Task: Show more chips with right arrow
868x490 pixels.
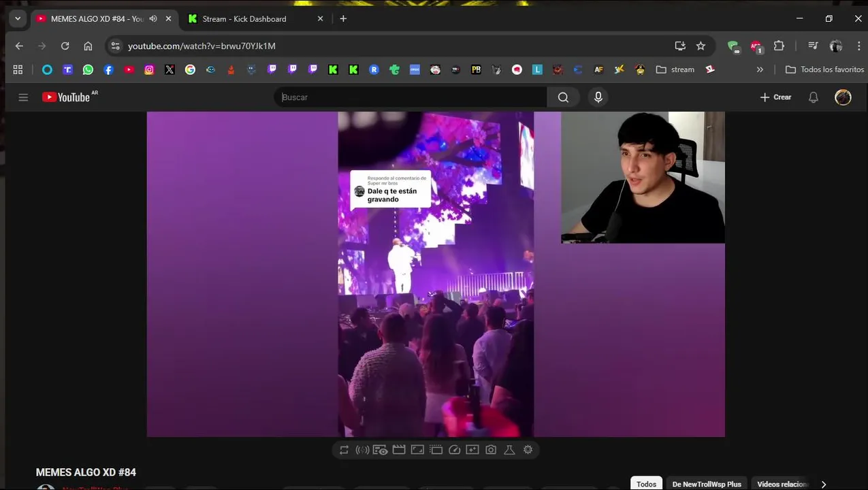Action: click(x=823, y=484)
